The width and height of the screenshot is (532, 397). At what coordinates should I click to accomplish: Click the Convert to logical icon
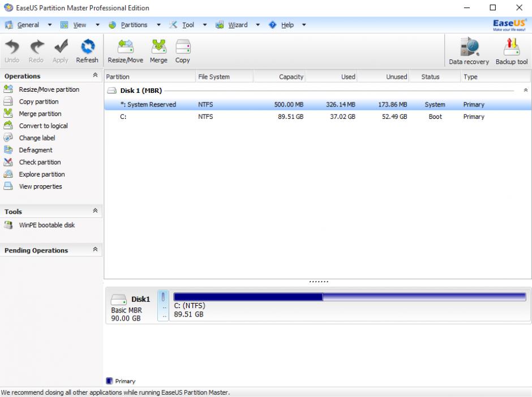(x=8, y=126)
